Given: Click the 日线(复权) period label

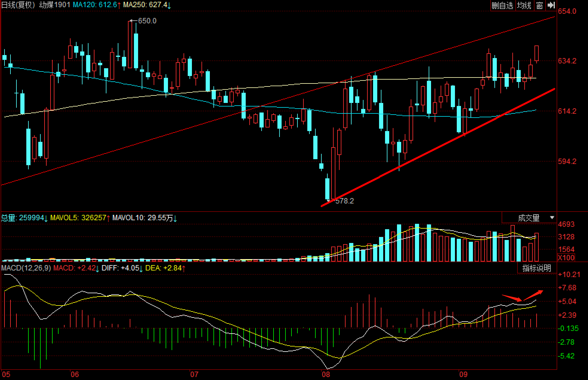Looking at the screenshot, I should 18,5.
